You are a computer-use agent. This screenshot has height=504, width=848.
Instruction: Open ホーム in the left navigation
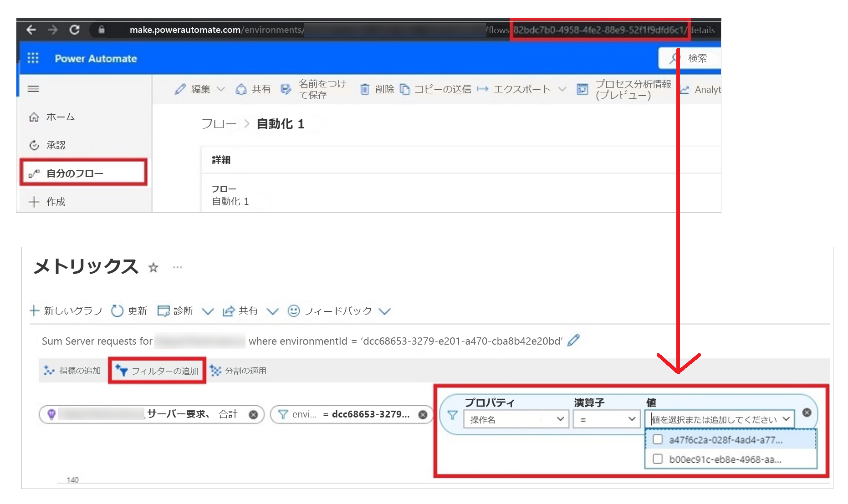(52, 117)
